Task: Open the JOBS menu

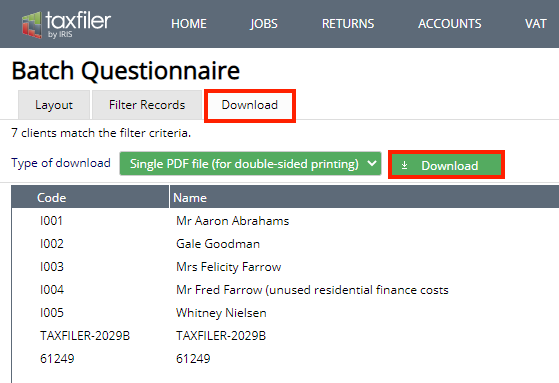Action: pos(263,24)
